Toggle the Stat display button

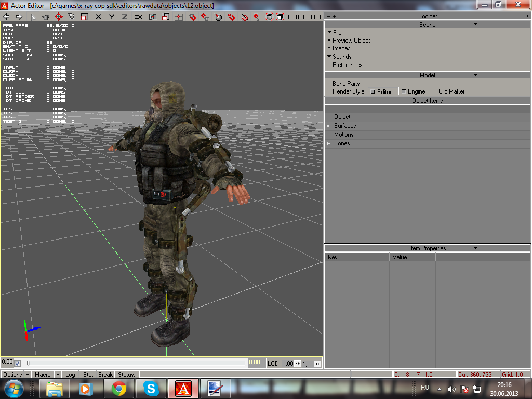pos(88,375)
